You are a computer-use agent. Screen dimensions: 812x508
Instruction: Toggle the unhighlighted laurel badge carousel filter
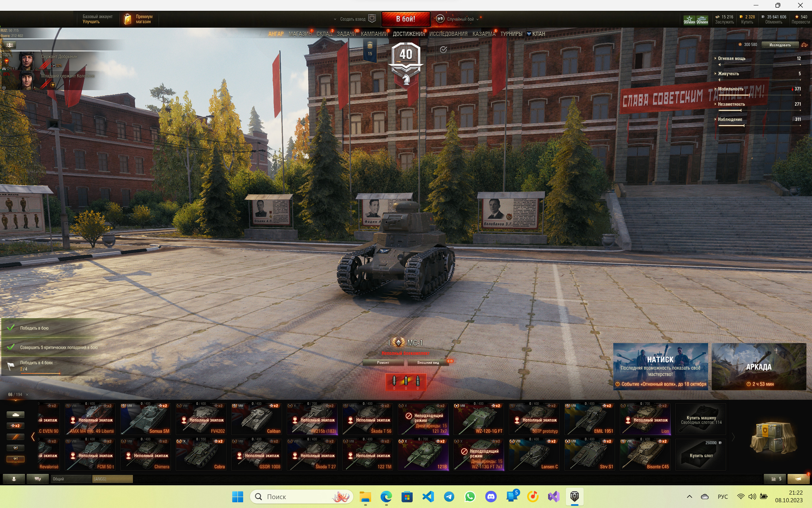pyautogui.click(x=16, y=448)
